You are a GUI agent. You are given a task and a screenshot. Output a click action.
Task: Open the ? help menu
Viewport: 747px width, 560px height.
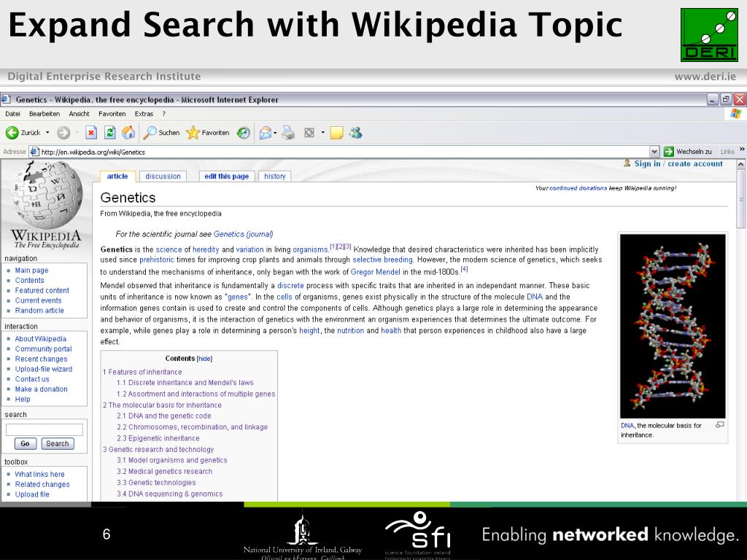pos(164,114)
